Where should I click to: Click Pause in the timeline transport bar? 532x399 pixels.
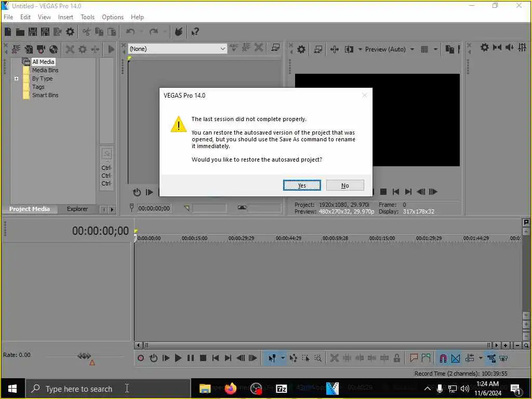[191, 358]
